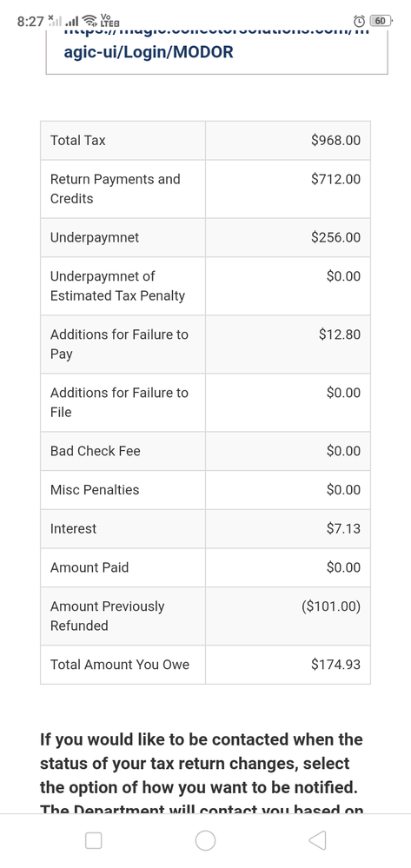Tap the ($101.00) refunded amount
Viewport: 411px width, 868px height.
coord(331,606)
